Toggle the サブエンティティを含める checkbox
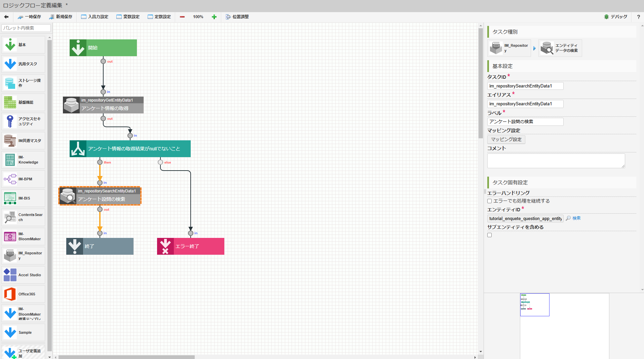 coord(490,235)
